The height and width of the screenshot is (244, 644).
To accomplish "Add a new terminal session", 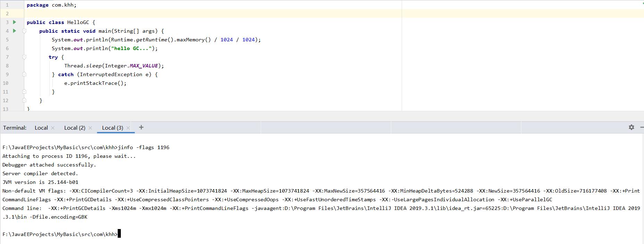I will pyautogui.click(x=141, y=128).
